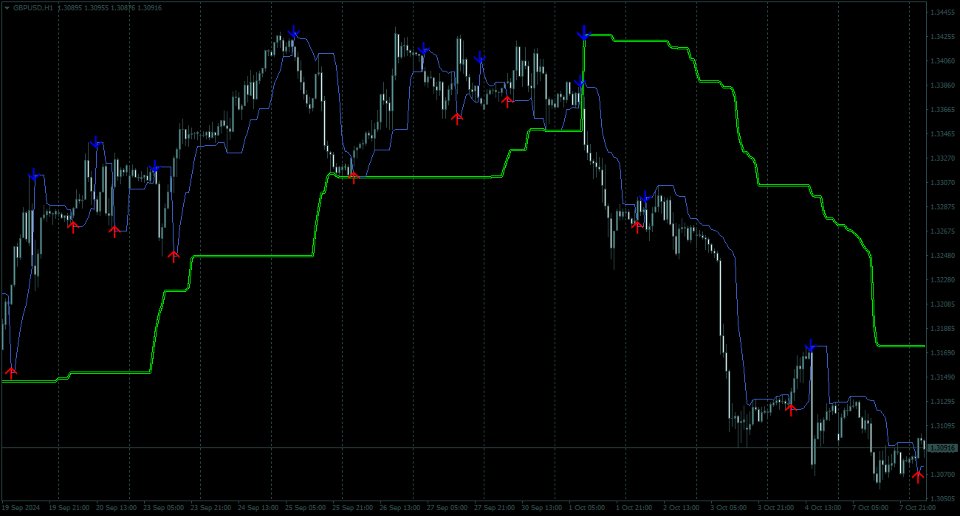Click the 1.32675 price scale label
Image resolution: width=960 pixels, height=516 pixels.
(x=943, y=231)
